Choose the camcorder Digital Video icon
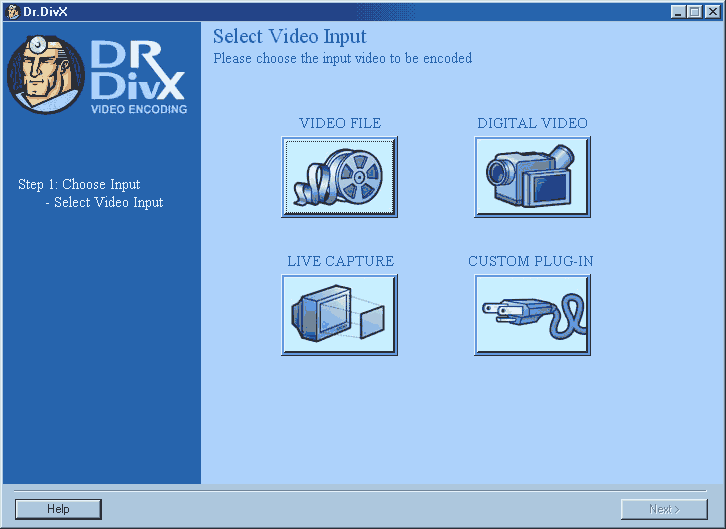Image resolution: width=726 pixels, height=529 pixels. point(532,177)
